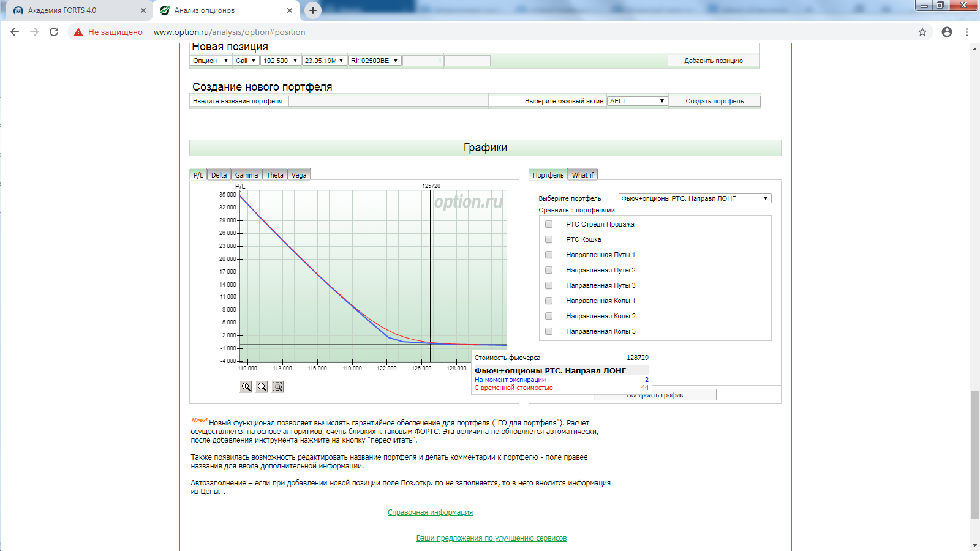Click the Построить график button
Viewport: 980px width, 551px height.
point(655,395)
